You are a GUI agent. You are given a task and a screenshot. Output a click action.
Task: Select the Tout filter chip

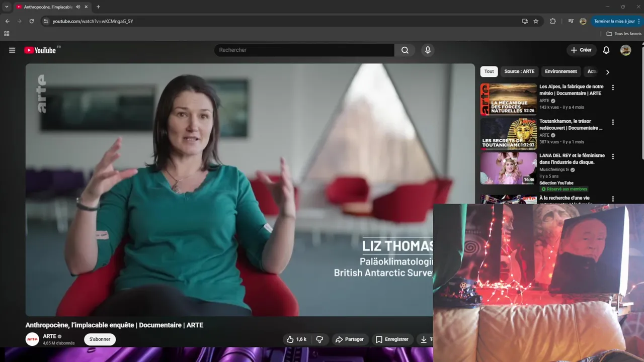click(x=489, y=71)
